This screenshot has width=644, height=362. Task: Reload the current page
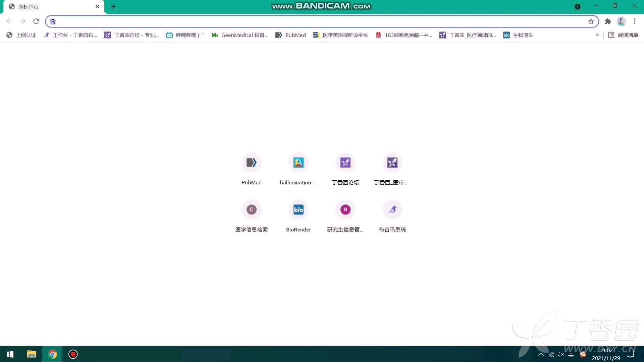click(36, 21)
